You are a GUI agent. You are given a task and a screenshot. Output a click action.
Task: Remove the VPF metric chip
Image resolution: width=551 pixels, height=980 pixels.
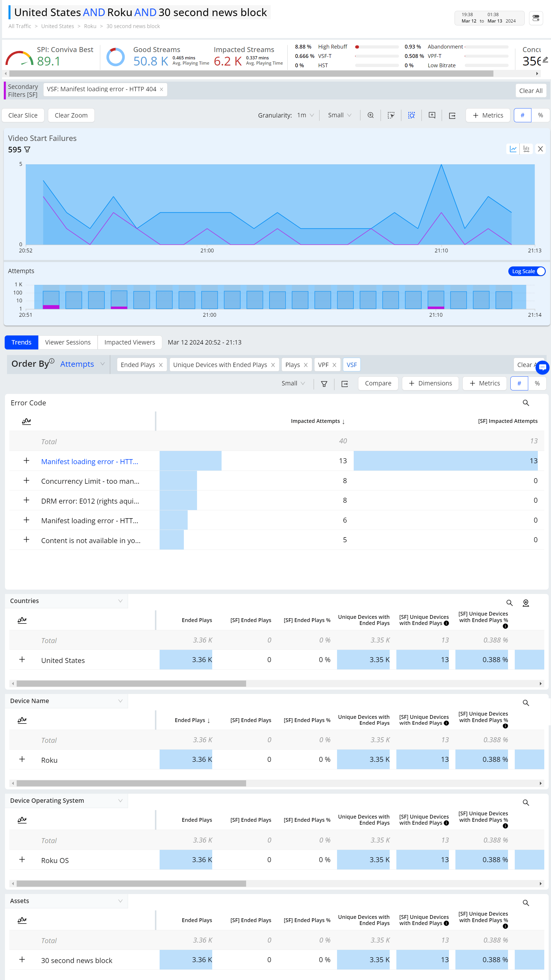point(334,365)
